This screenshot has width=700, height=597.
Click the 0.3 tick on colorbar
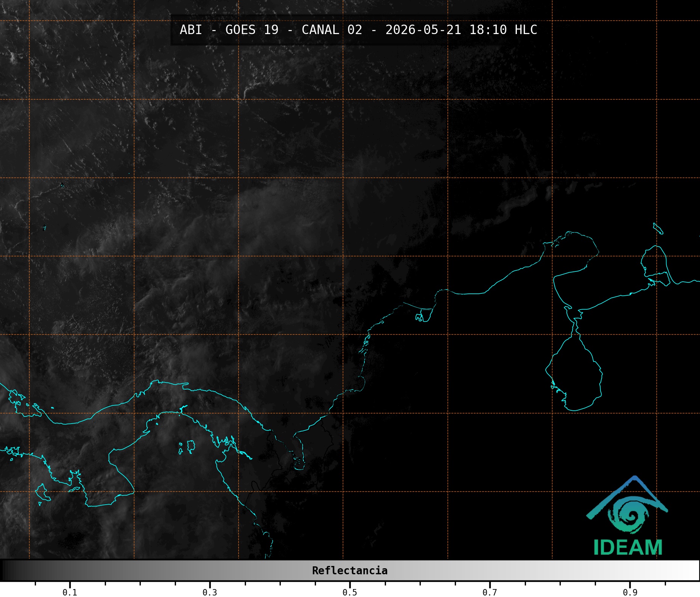[x=210, y=592]
